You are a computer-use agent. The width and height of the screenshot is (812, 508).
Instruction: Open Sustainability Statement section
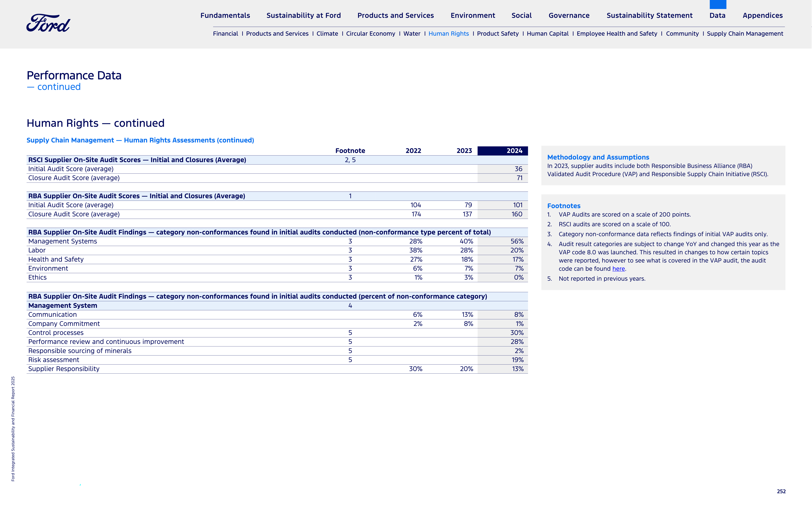649,15
